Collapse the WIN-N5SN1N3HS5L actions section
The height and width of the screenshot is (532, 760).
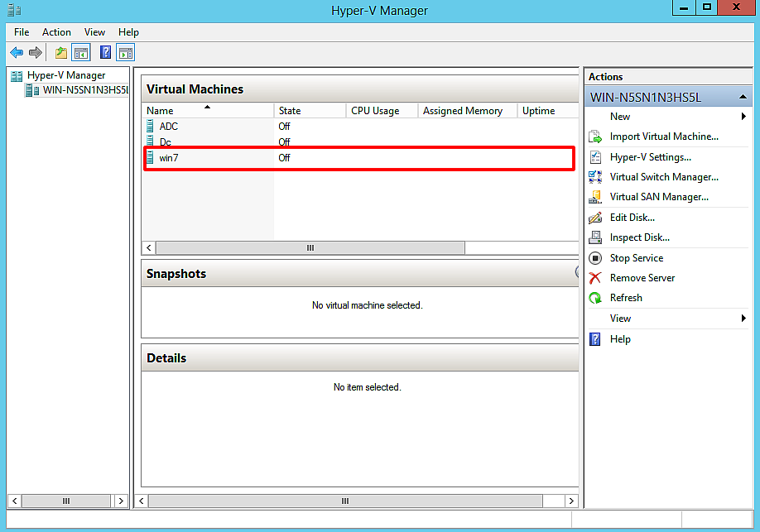(x=743, y=96)
